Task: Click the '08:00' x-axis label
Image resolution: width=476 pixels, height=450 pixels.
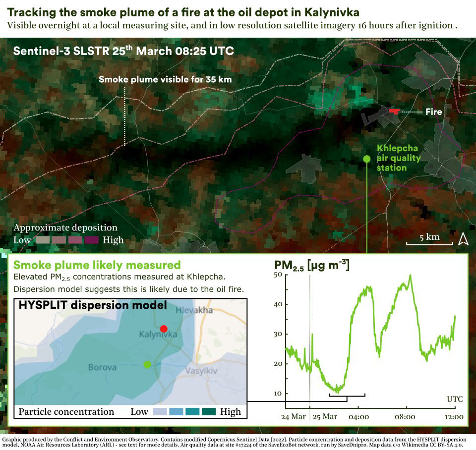Action: 405,417
